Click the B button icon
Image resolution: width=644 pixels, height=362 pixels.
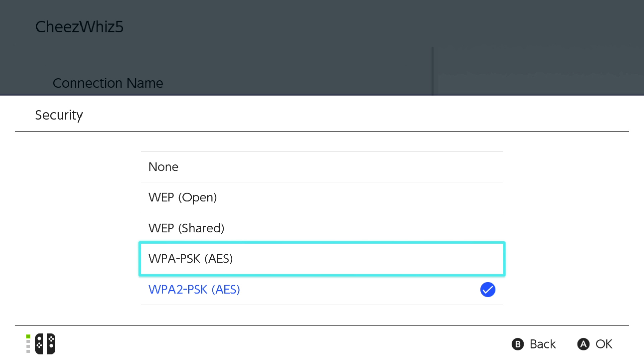coord(517,344)
